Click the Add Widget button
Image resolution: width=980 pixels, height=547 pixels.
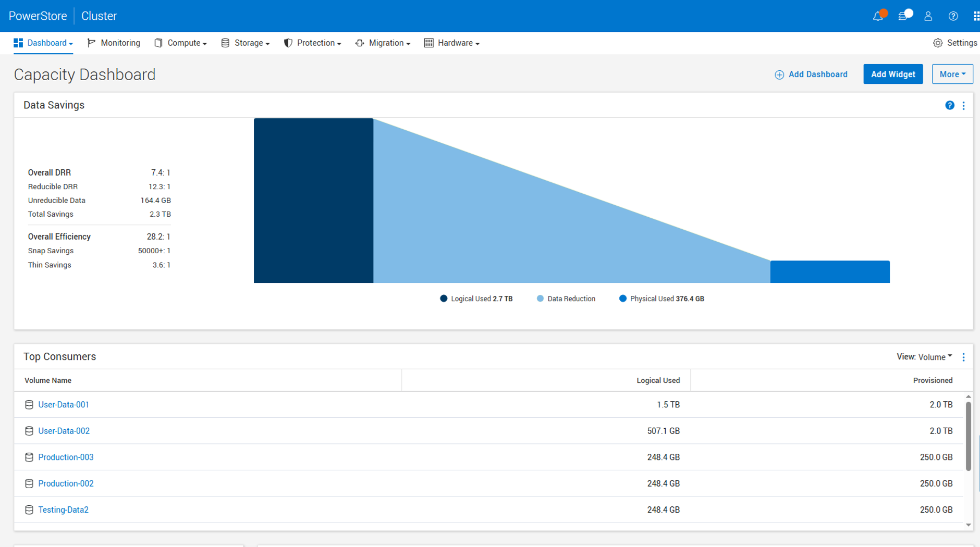[893, 74]
